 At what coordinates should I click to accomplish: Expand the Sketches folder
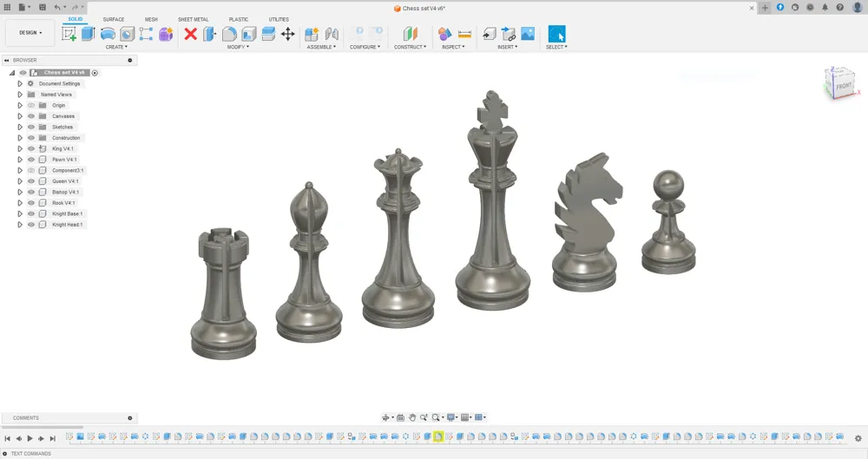[20, 127]
